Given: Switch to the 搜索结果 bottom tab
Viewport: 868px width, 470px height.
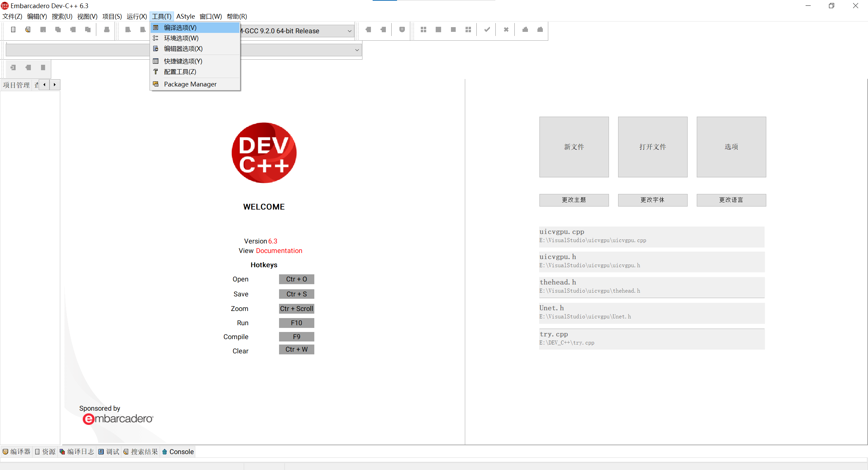Looking at the screenshot, I should [x=141, y=452].
